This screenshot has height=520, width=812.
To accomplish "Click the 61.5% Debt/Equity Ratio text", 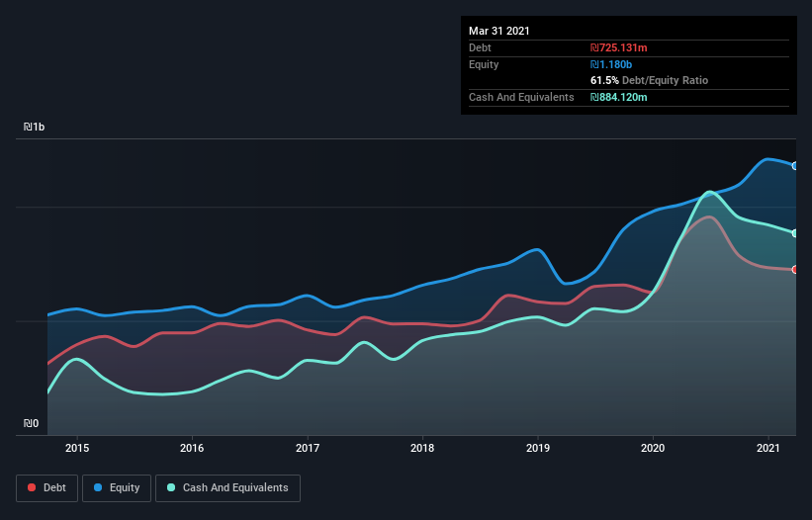I will [x=650, y=80].
